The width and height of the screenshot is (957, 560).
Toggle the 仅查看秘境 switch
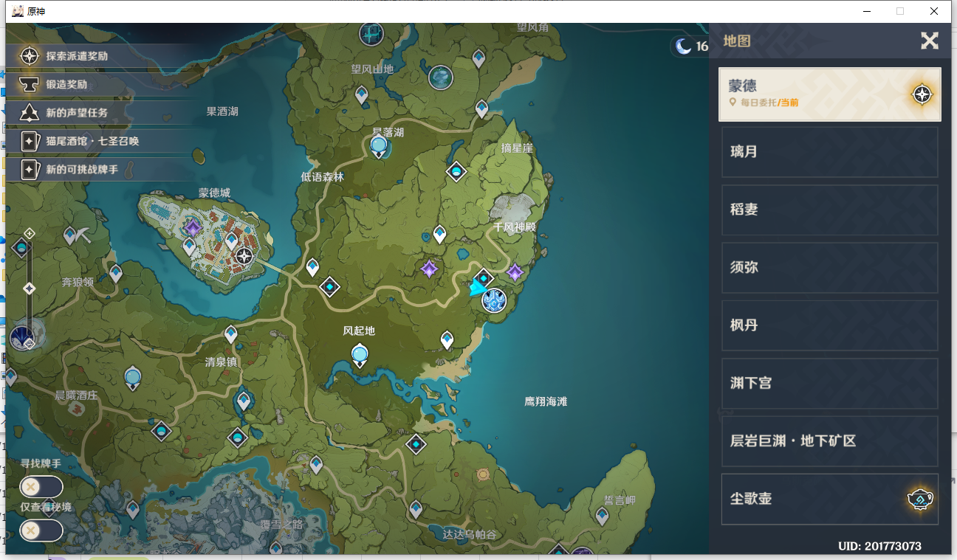(41, 530)
